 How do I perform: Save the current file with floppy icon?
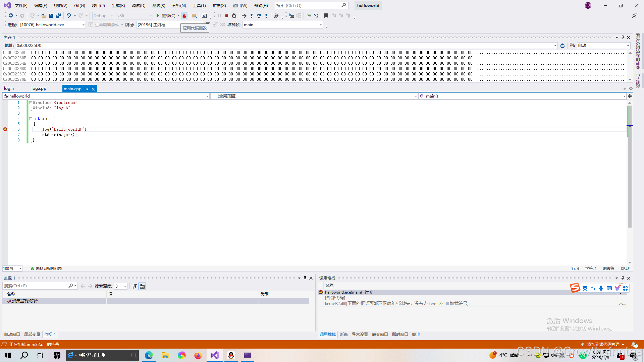click(x=51, y=16)
